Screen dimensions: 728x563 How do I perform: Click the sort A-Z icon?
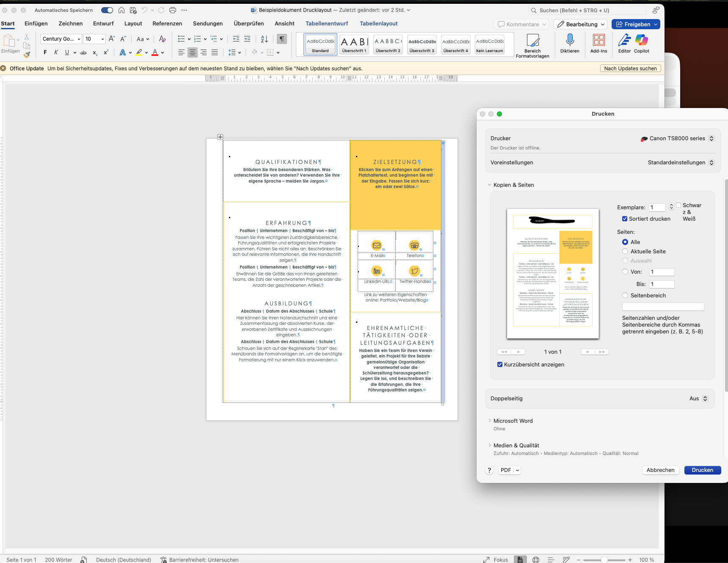tap(265, 39)
